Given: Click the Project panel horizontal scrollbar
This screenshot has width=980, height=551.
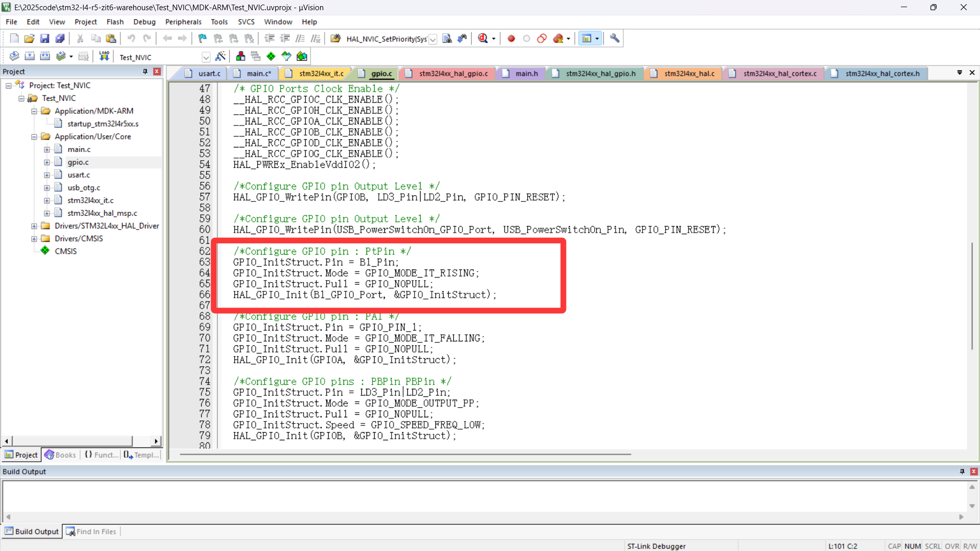Looking at the screenshot, I should pos(71,441).
